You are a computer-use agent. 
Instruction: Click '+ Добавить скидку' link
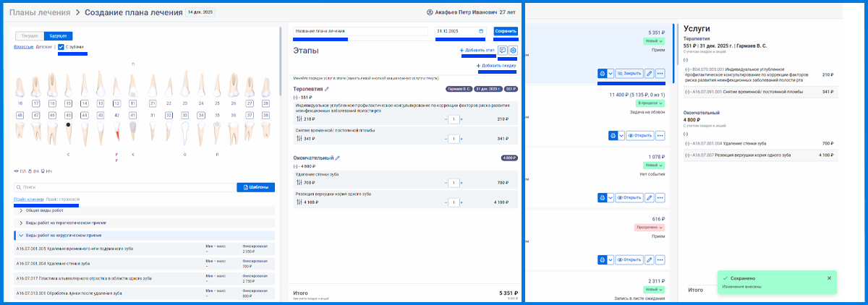(496, 66)
